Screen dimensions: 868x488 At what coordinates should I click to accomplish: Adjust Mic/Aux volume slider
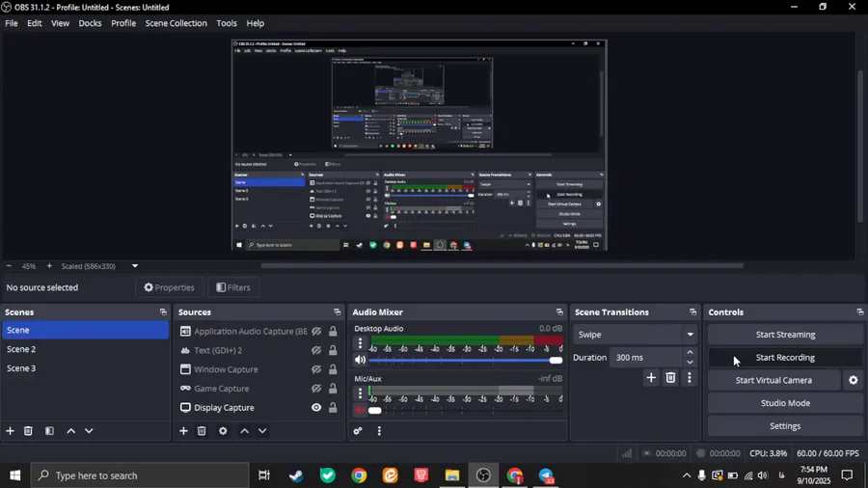pyautogui.click(x=466, y=410)
